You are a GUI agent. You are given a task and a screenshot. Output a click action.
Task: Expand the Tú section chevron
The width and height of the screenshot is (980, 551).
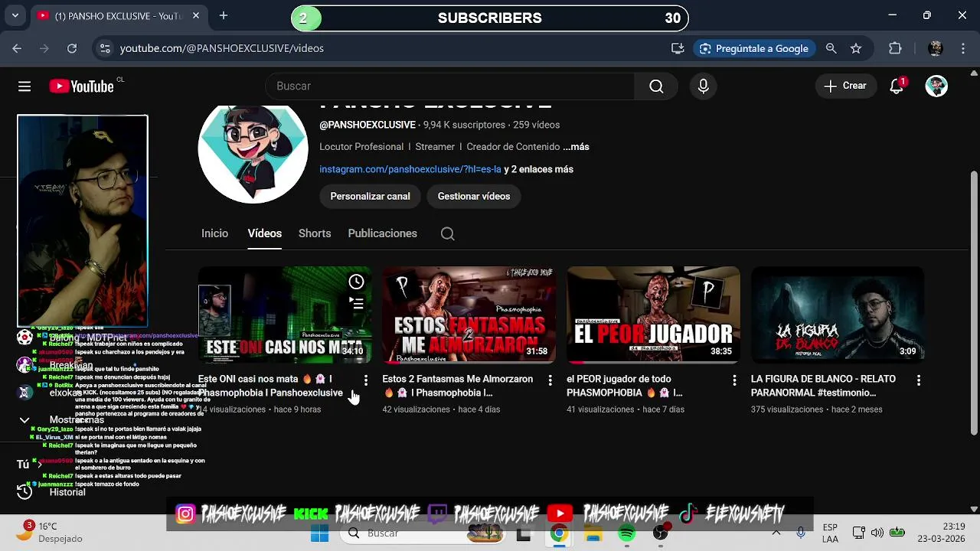pos(39,465)
